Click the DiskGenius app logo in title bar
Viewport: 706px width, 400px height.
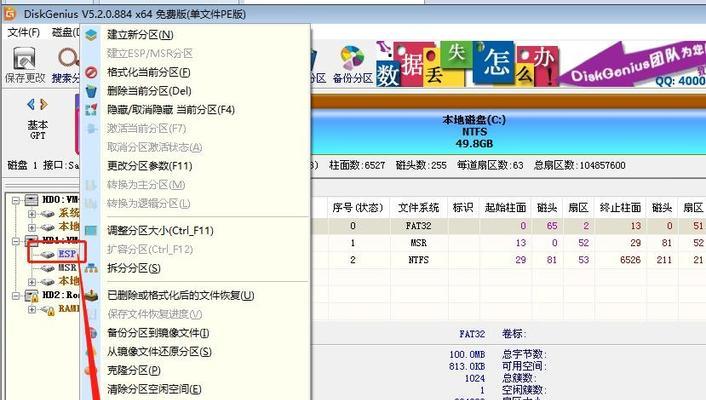10,14
